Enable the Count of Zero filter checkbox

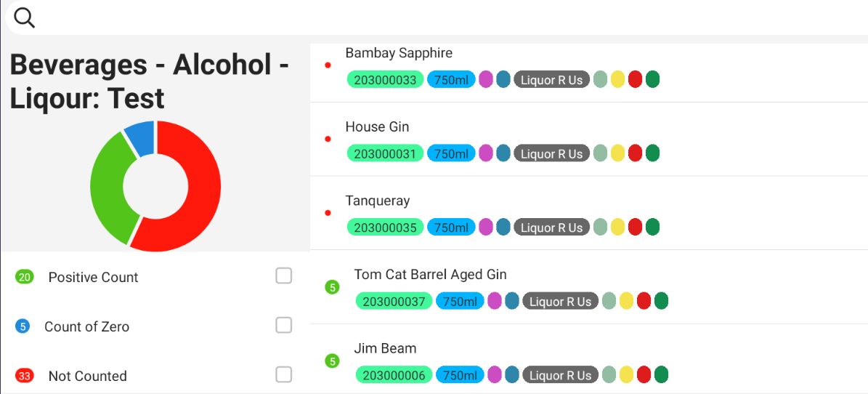[284, 326]
